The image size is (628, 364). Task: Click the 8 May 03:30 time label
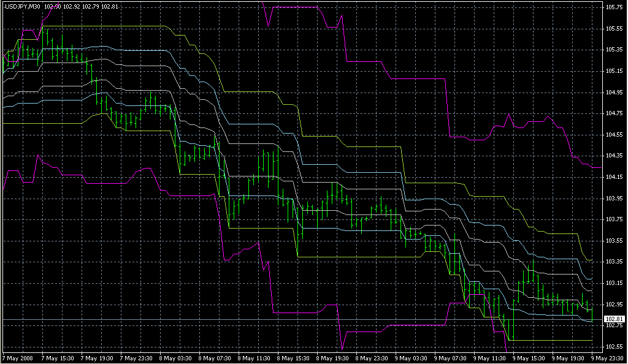[175, 358]
